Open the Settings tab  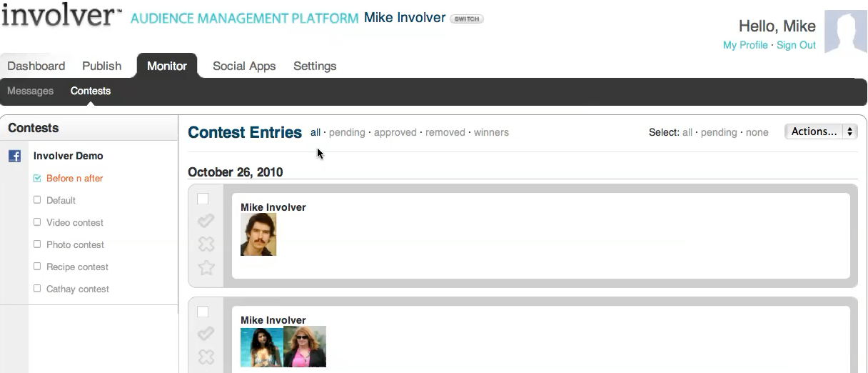(315, 66)
